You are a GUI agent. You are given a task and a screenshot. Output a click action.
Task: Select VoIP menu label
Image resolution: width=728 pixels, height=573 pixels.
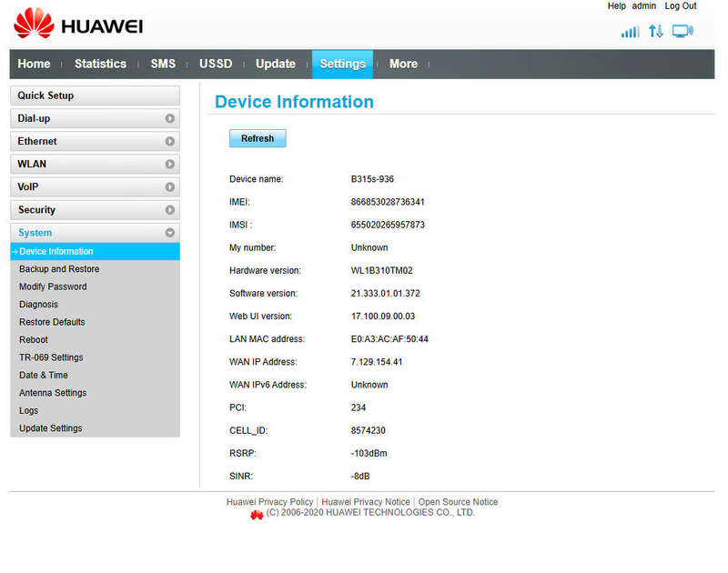click(28, 186)
